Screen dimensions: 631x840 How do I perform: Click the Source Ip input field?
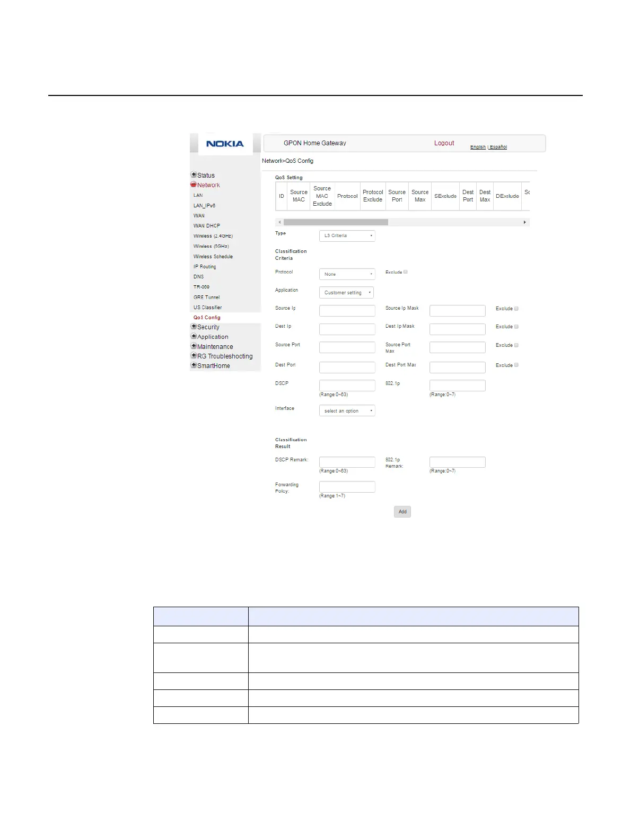347,311
